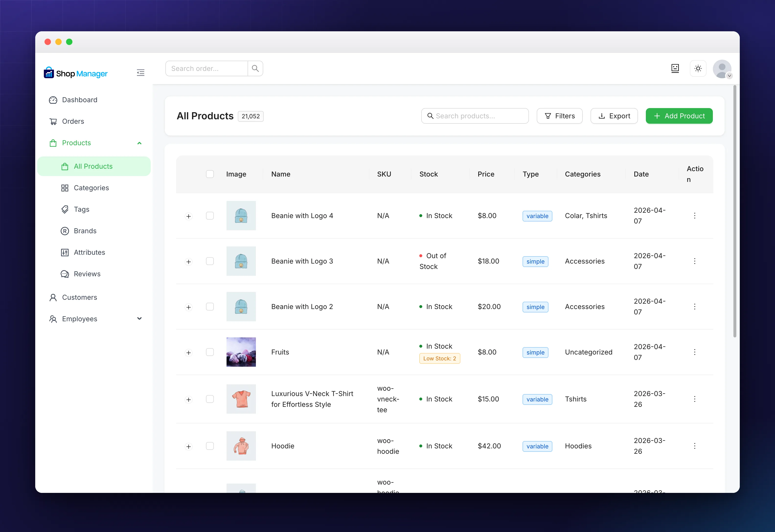Screen dimensions: 775x532
Task: Expand the Hoodie row details
Action: [189, 447]
